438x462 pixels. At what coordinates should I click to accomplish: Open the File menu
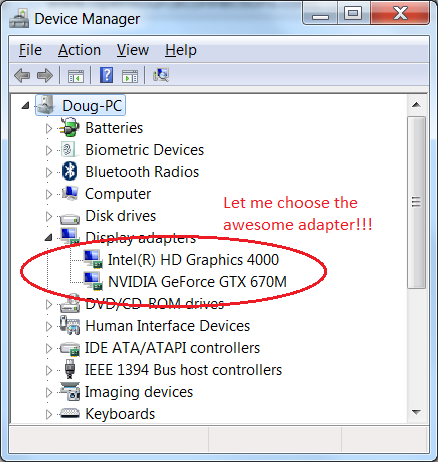click(30, 50)
